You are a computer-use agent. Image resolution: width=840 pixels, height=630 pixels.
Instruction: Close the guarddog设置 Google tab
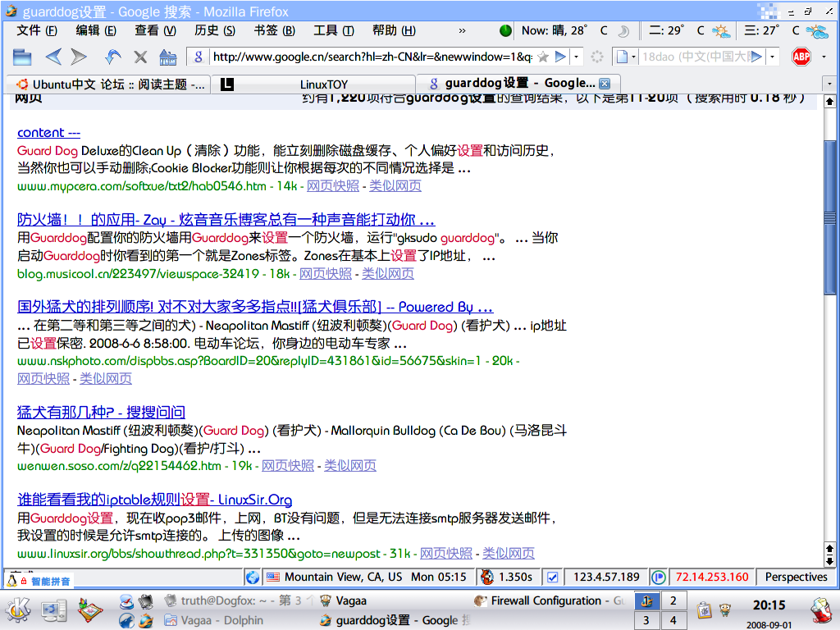pos(605,84)
